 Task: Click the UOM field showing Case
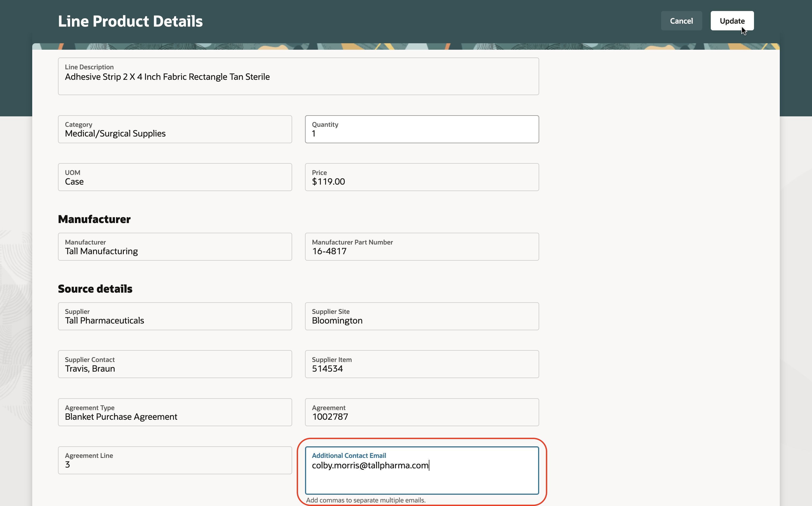(175, 177)
